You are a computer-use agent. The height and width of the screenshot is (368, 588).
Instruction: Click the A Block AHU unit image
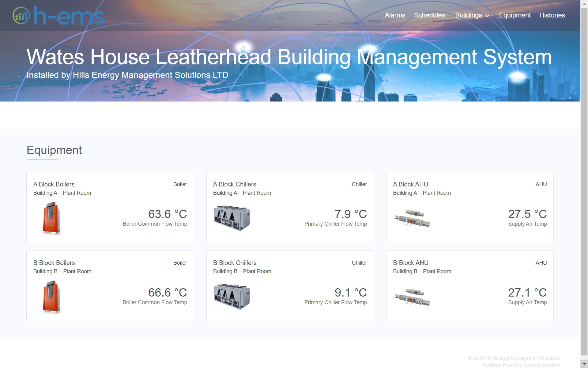click(412, 218)
